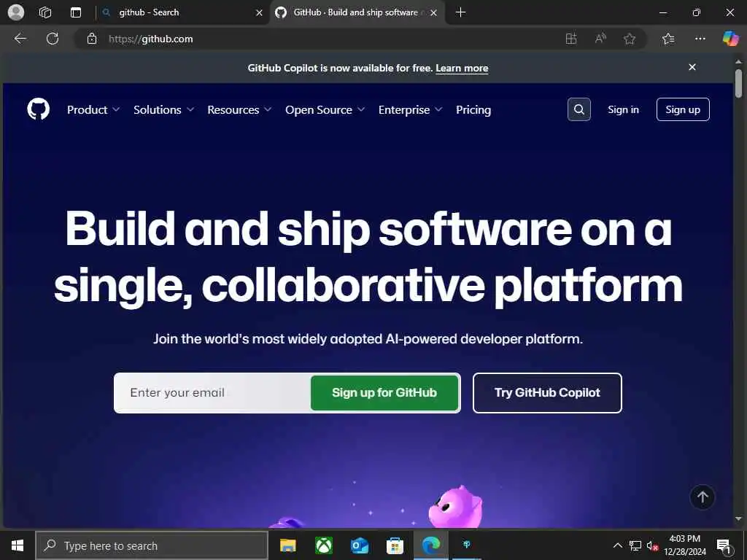Viewport: 747px width, 560px height.
Task: Expand the Open Source dropdown menu
Action: [x=325, y=109]
